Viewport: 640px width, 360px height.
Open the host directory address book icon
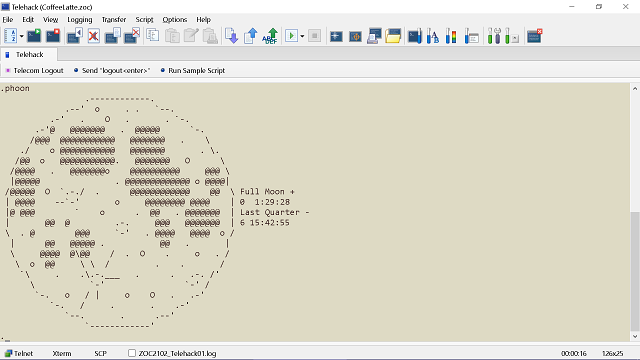10,36
